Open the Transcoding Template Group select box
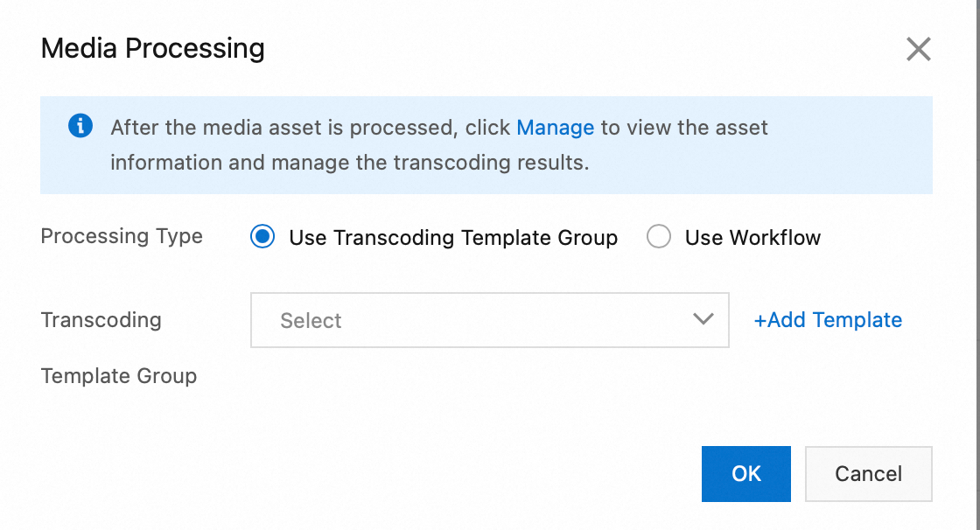This screenshot has width=980, height=530. 489,320
